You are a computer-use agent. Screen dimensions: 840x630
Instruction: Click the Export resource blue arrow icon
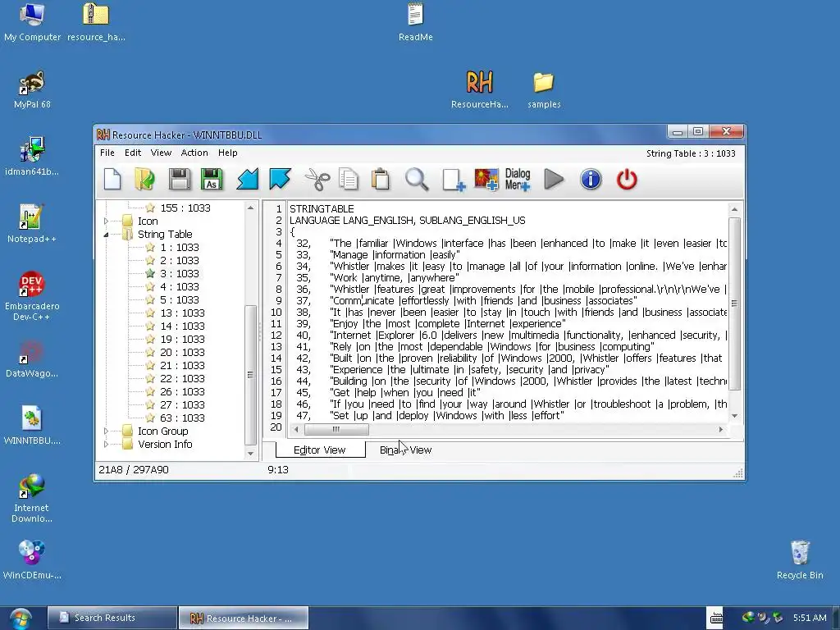tap(280, 180)
